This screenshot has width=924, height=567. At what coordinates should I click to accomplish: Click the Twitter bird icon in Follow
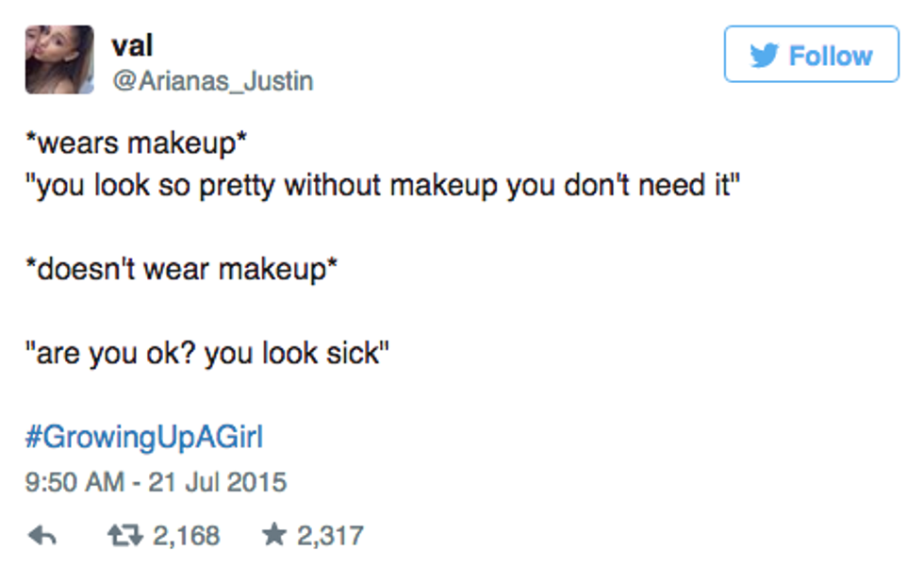pos(766,57)
